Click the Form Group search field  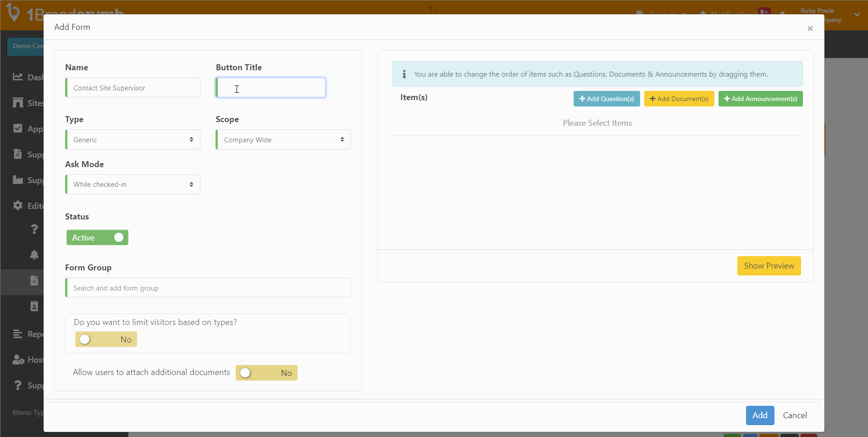(x=208, y=288)
